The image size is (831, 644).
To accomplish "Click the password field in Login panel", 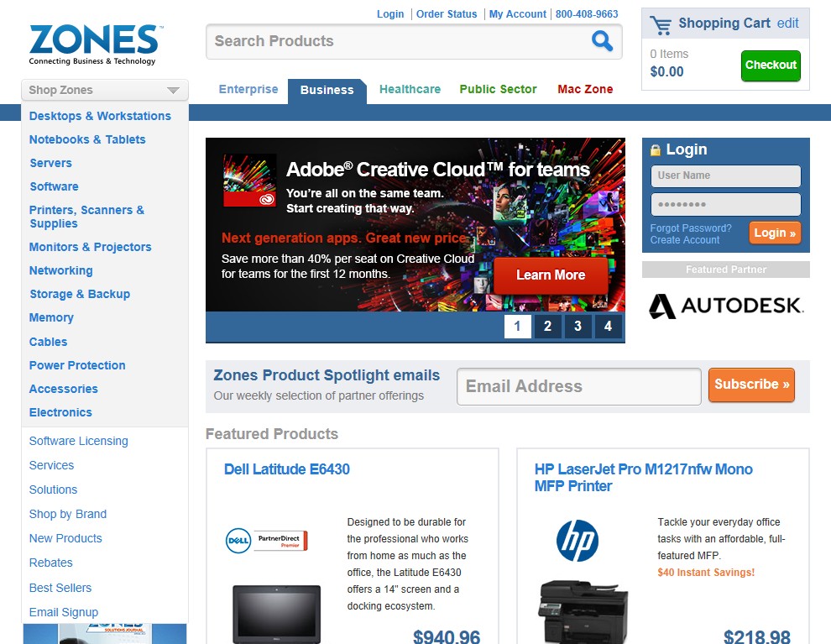I will click(x=725, y=205).
